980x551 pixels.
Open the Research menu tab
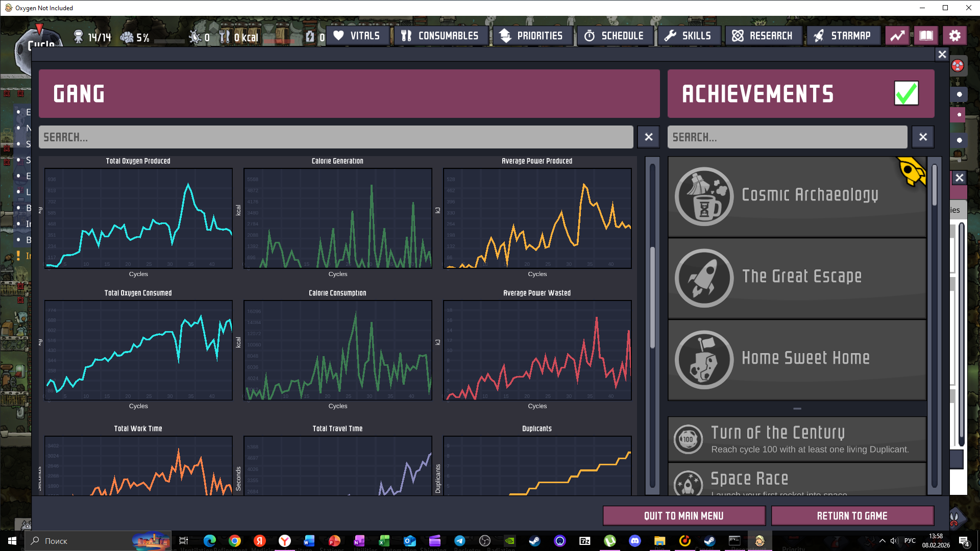pos(763,36)
